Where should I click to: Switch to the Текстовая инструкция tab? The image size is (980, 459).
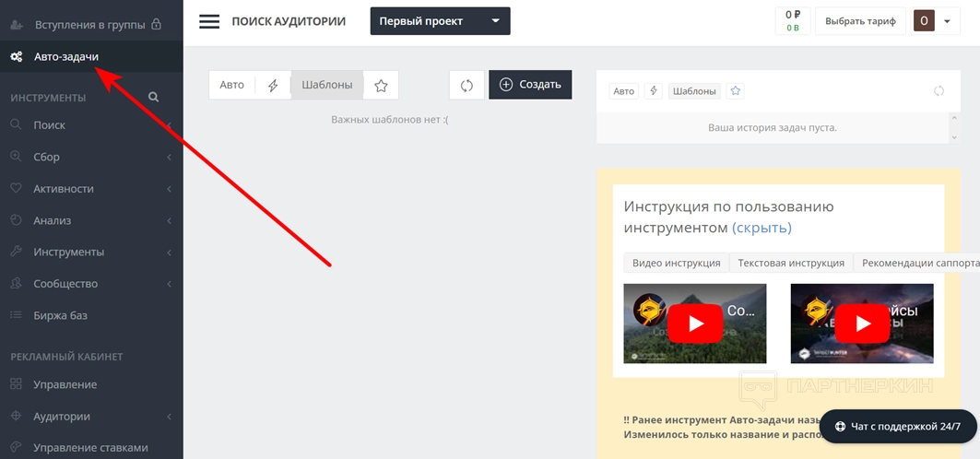click(791, 263)
